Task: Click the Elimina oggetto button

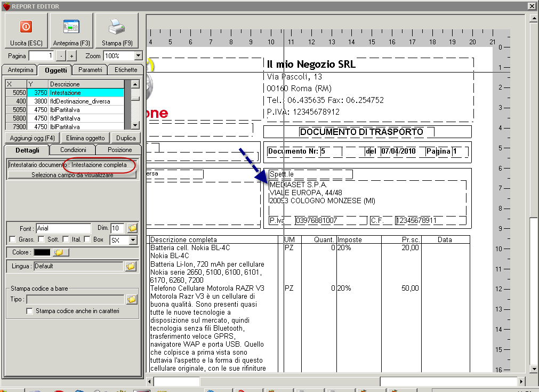Action: [86, 138]
